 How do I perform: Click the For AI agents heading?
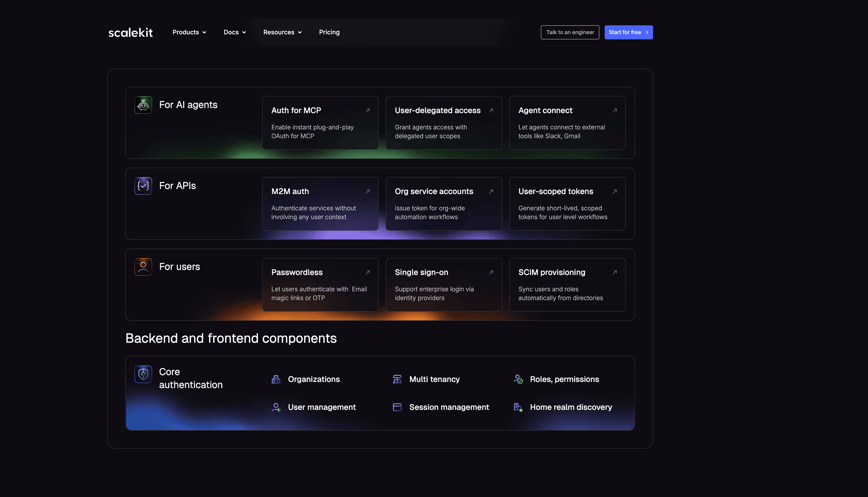(188, 105)
